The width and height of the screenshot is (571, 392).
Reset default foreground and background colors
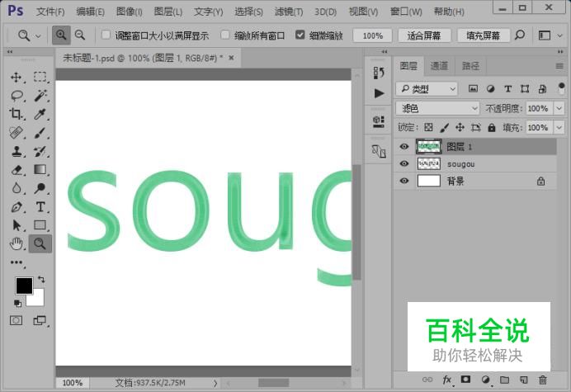point(17,303)
